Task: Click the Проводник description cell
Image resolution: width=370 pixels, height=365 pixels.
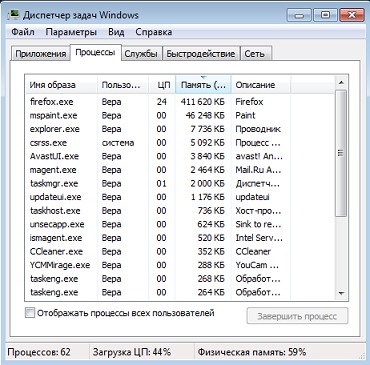Action: pyautogui.click(x=258, y=129)
